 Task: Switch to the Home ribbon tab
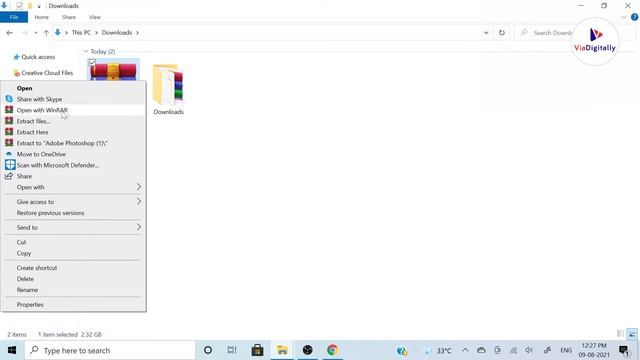click(42, 17)
